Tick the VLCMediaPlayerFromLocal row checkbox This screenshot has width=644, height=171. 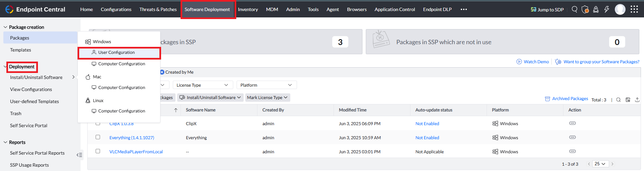[98, 151]
